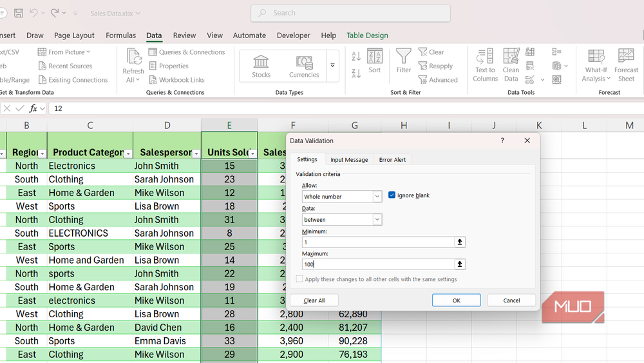Open the Sort dialog
The image size is (644, 363).
tap(375, 61)
